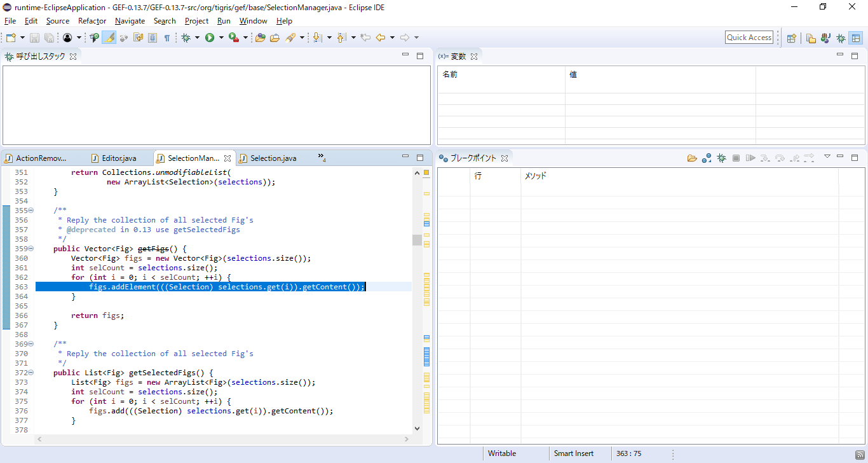Switch to the Debug perspective icon
Image resolution: width=868 pixels, height=463 pixels.
click(841, 38)
